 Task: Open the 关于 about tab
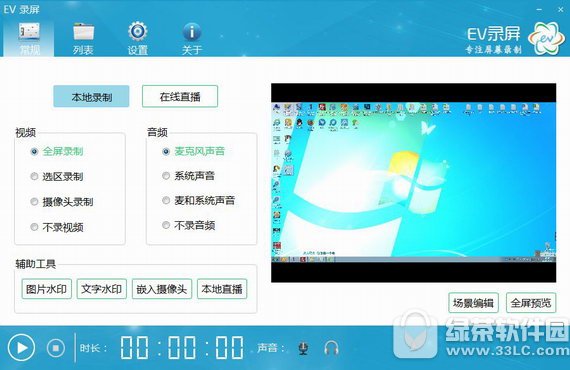coord(192,39)
